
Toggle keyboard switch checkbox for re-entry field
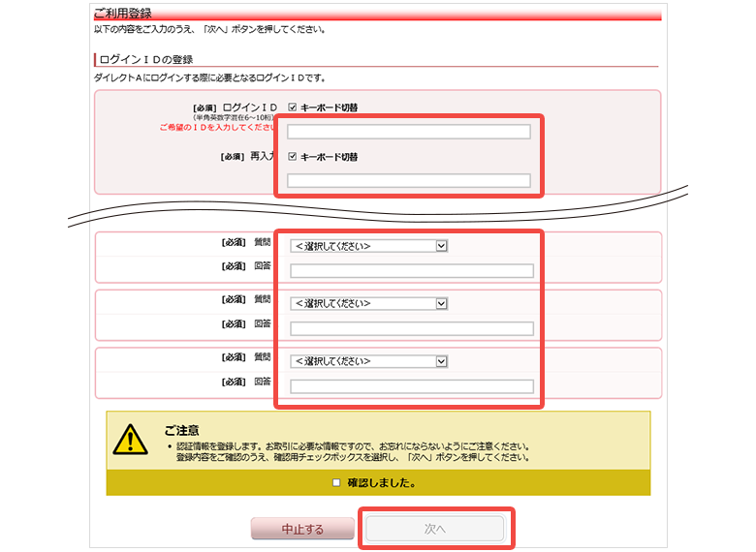292,156
